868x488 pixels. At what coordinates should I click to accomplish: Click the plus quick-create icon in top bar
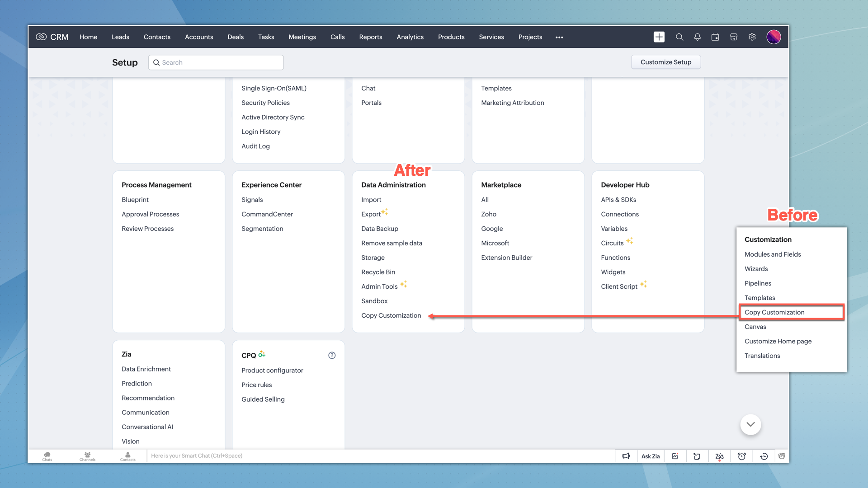(x=659, y=37)
